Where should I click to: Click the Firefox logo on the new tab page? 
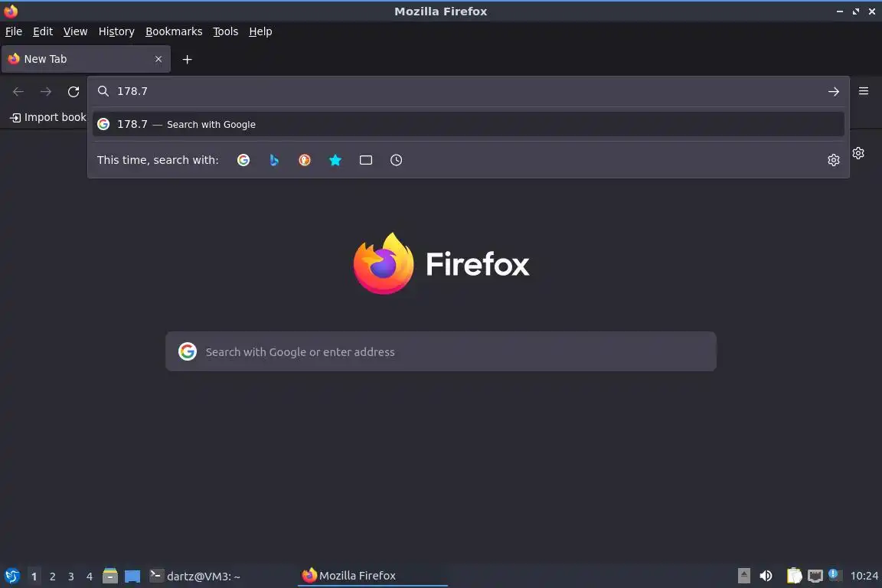click(x=441, y=264)
